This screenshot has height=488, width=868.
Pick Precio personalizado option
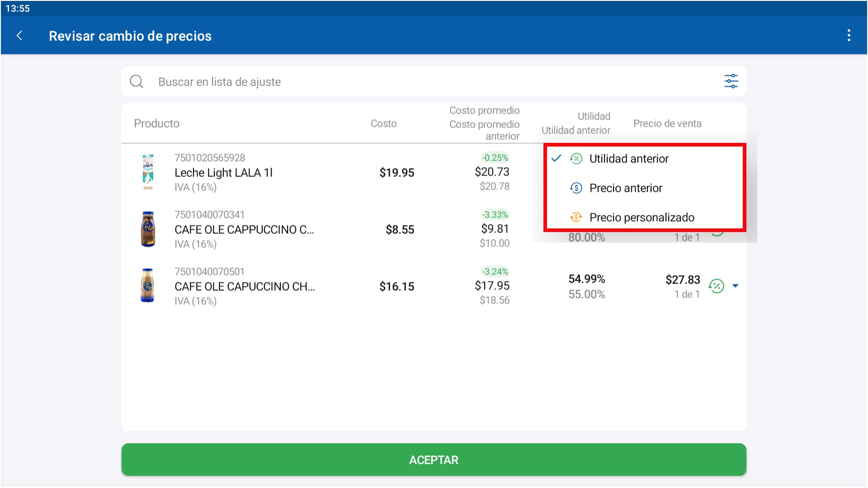(x=642, y=218)
